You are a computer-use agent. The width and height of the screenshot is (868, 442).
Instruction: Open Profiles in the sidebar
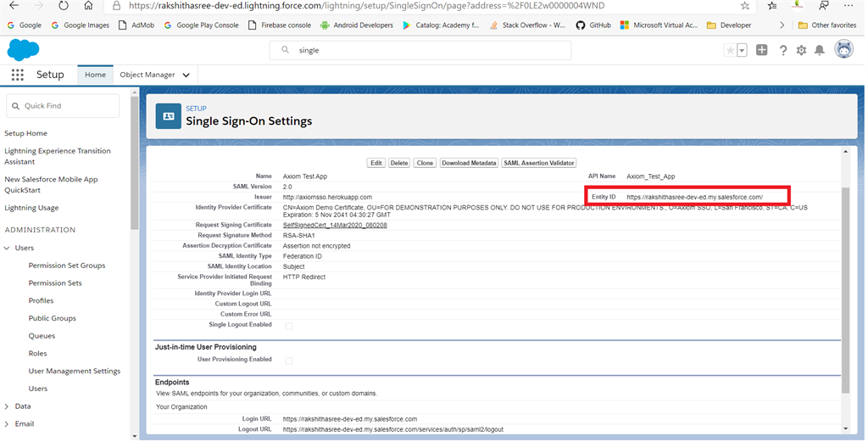(x=41, y=301)
